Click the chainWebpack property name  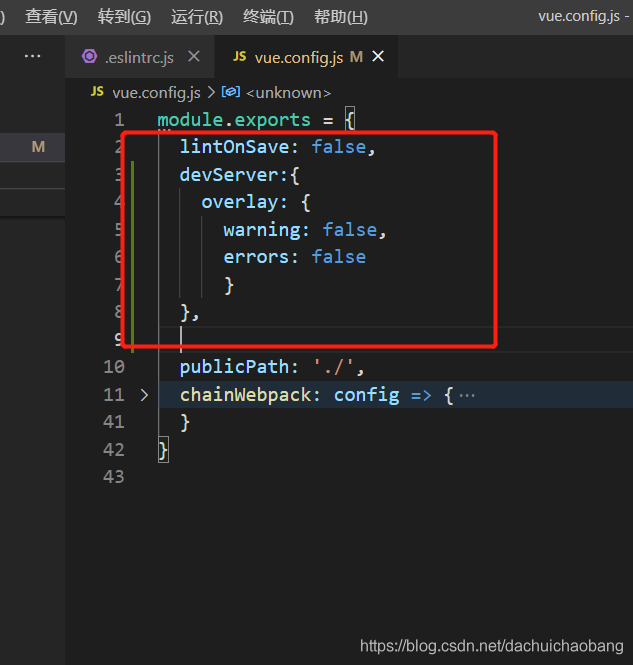pos(245,395)
